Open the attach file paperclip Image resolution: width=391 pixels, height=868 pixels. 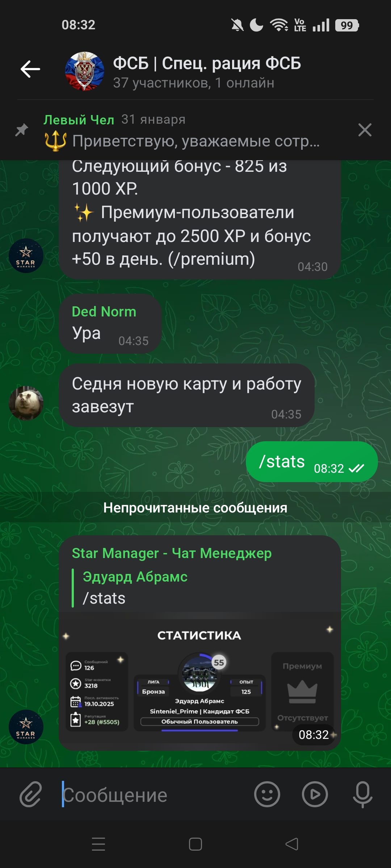(x=31, y=795)
